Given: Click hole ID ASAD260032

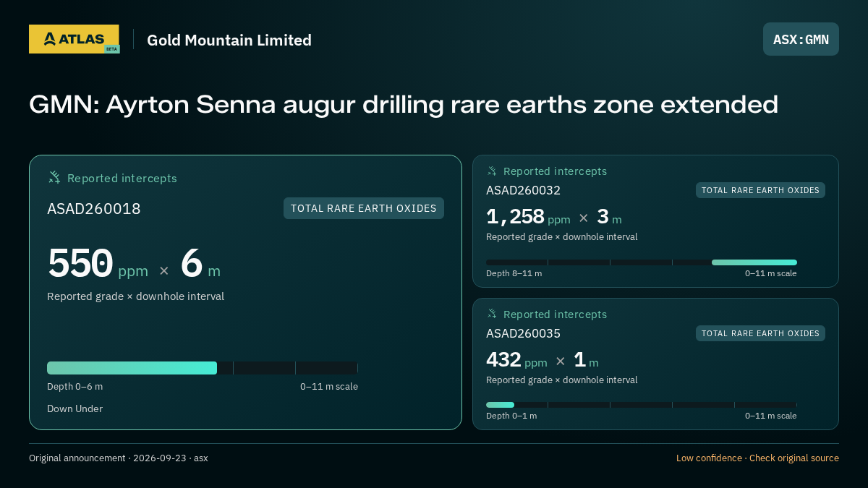Looking at the screenshot, I should click(x=523, y=190).
